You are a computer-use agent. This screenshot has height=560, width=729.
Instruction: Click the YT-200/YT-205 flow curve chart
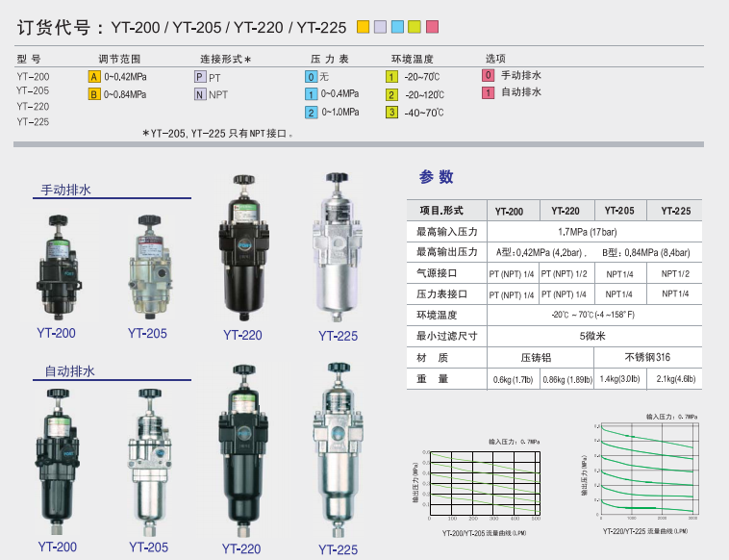coord(478,485)
